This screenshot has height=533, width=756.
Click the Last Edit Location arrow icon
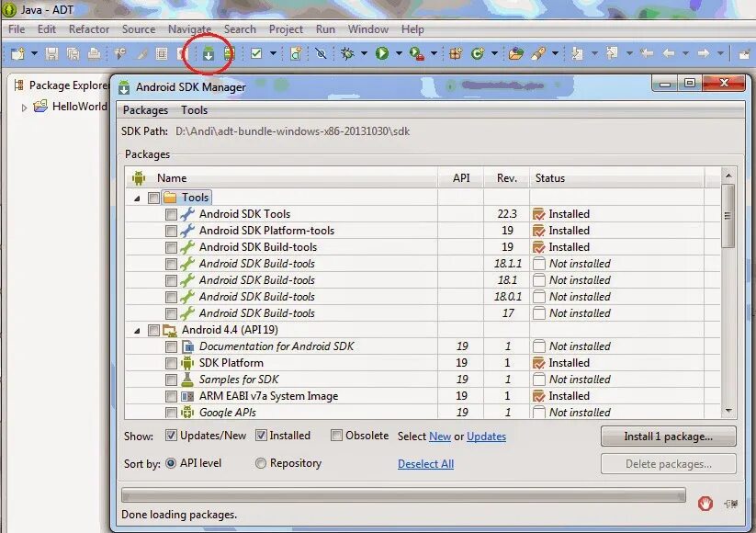point(647,53)
